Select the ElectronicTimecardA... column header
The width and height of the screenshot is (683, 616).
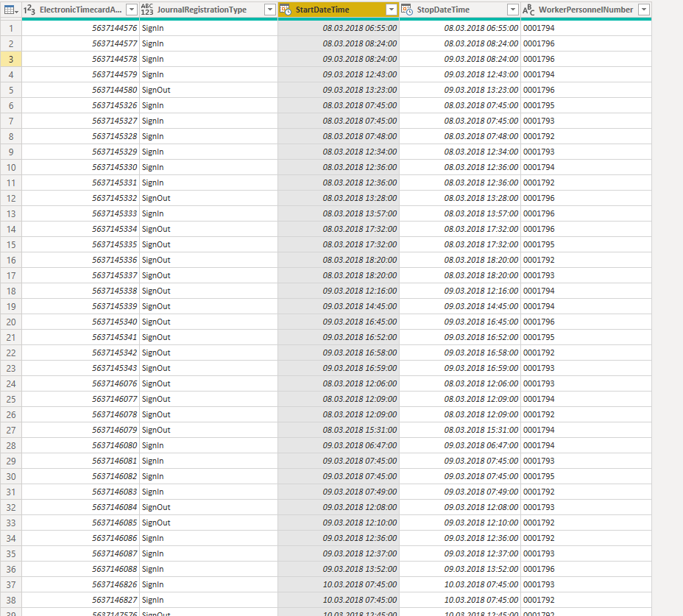tap(80, 10)
